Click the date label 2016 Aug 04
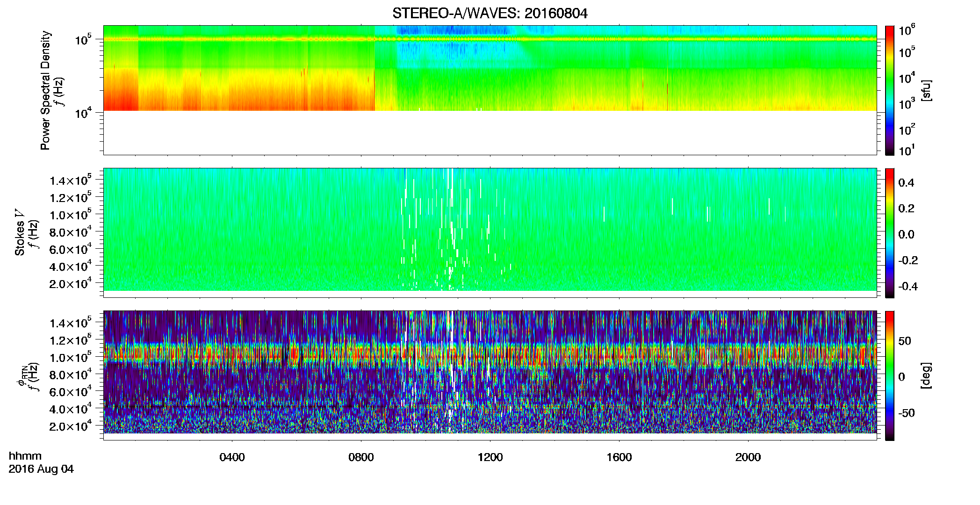The image size is (980, 505). (41, 469)
